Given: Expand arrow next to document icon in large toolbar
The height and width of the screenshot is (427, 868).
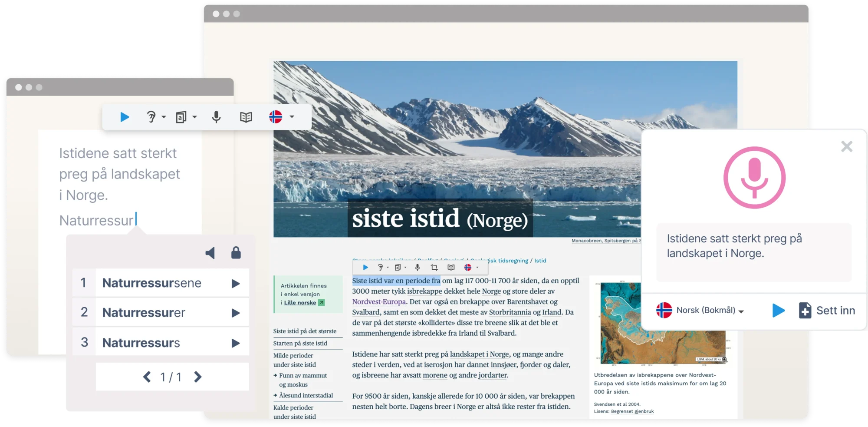Looking at the screenshot, I should click(194, 117).
